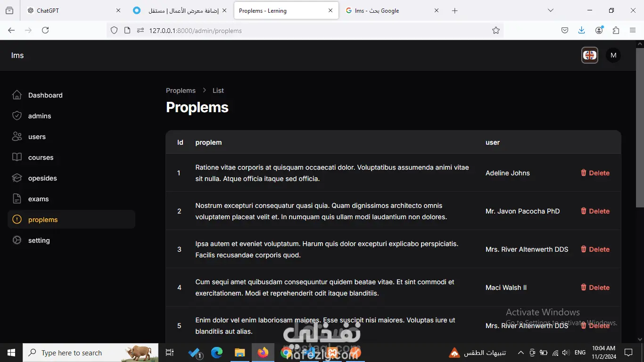Open the M user avatar menu

613,55
